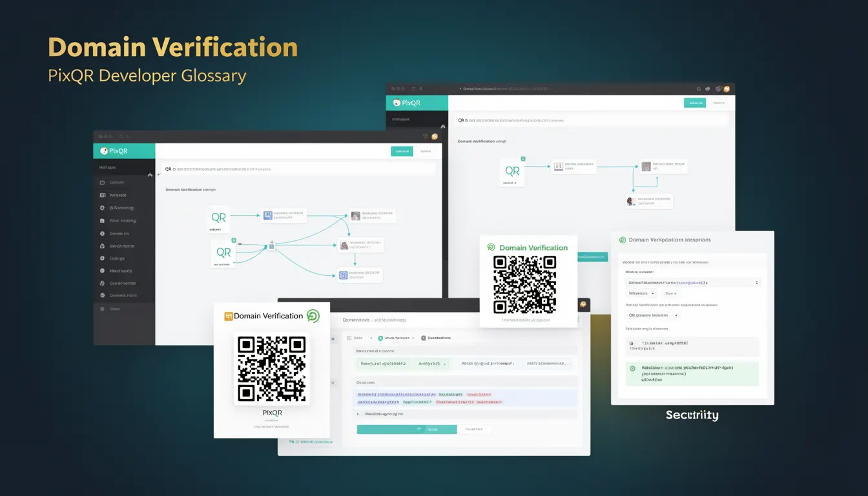This screenshot has height=496, width=868.
Task: Click the green shield icon in the Domain Verification panel header
Action: [x=623, y=240]
